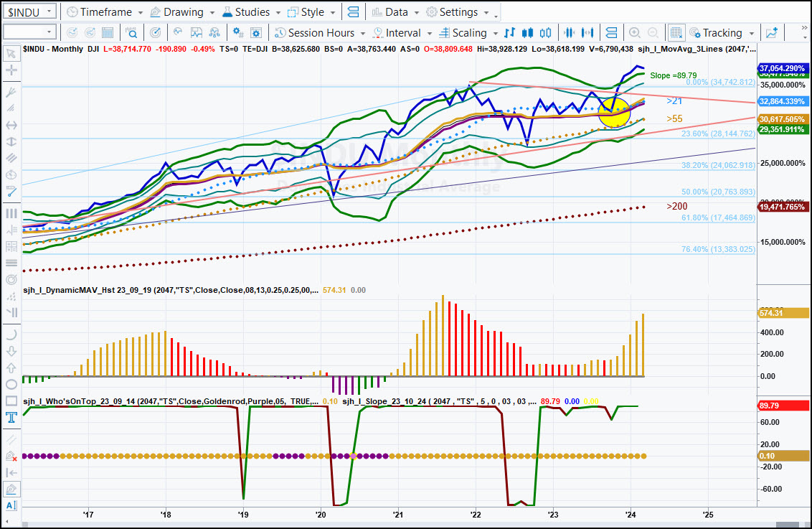
Task: Click the 32,864.339% price label
Action: point(782,101)
